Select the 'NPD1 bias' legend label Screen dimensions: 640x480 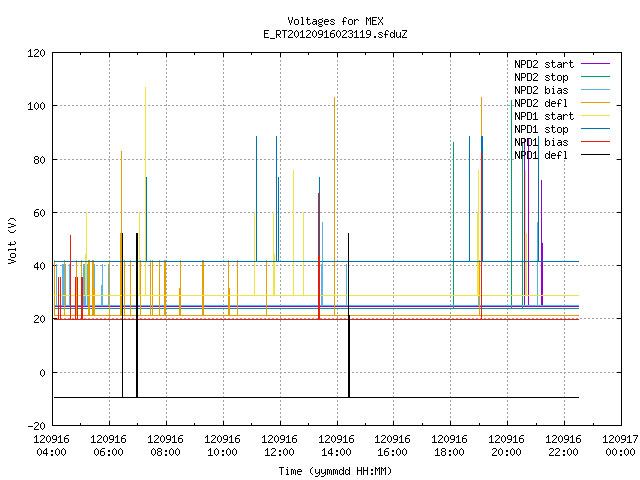[541, 142]
